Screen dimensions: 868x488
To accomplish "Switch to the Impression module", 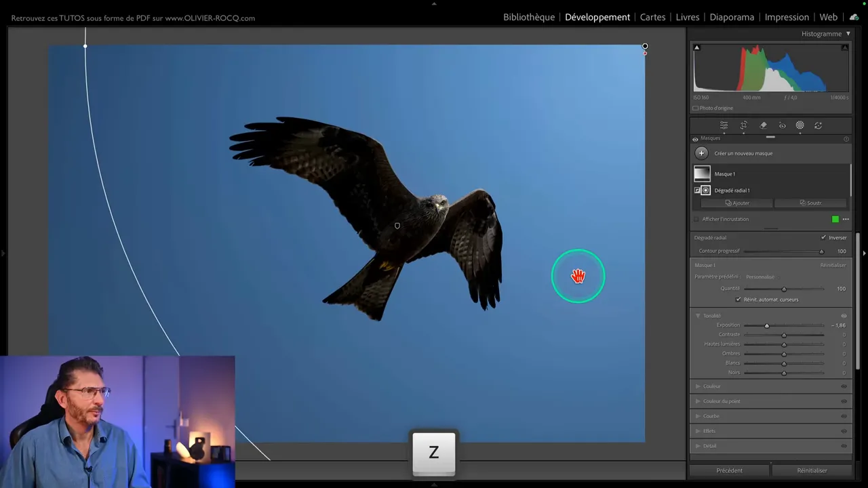I will pos(786,17).
